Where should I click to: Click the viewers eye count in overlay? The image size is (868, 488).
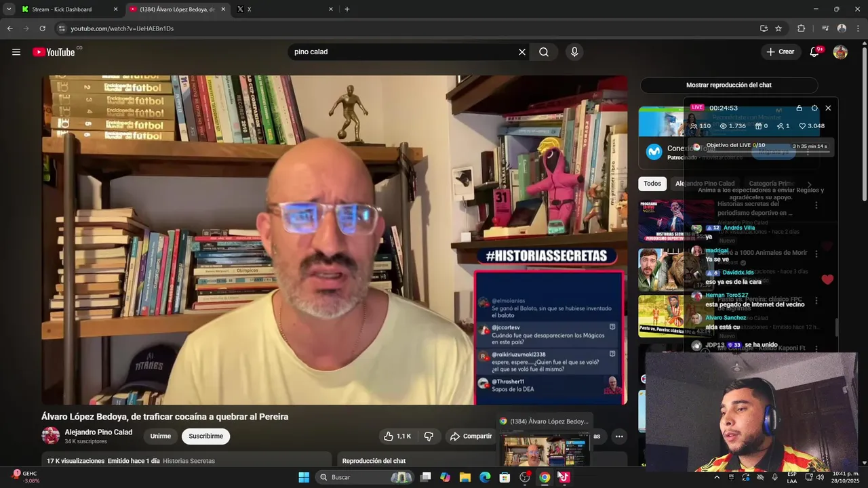(732, 126)
